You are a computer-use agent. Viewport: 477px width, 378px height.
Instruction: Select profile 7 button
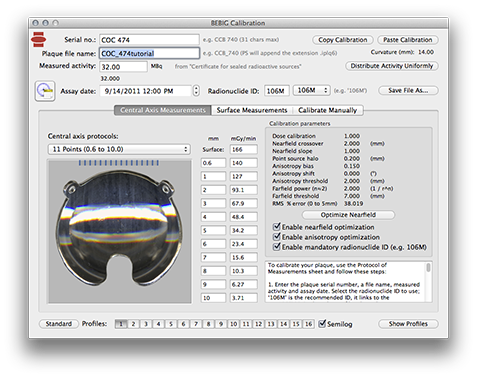tap(196, 324)
